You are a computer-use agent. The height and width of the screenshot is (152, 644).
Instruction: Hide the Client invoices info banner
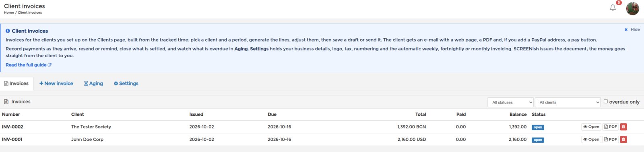(632, 29)
